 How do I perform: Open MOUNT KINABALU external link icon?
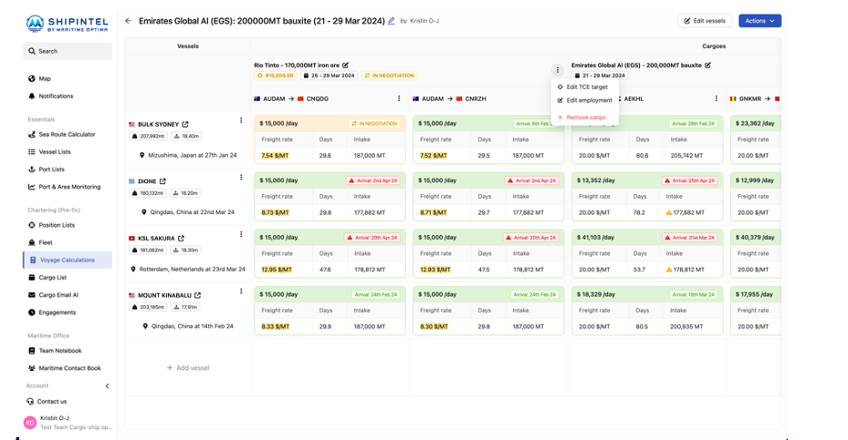pyautogui.click(x=197, y=295)
